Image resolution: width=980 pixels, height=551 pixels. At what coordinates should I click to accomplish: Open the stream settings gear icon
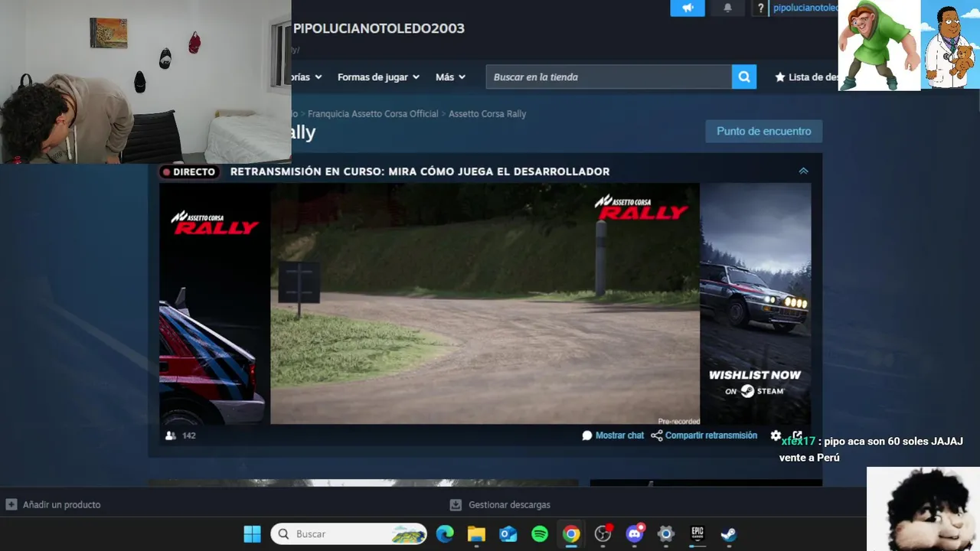tap(776, 435)
